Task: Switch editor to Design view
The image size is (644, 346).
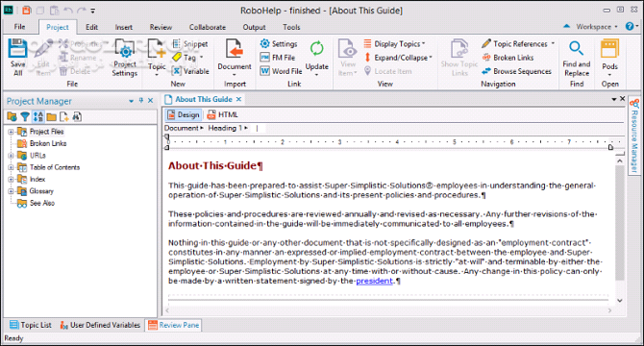Action: pos(184,115)
